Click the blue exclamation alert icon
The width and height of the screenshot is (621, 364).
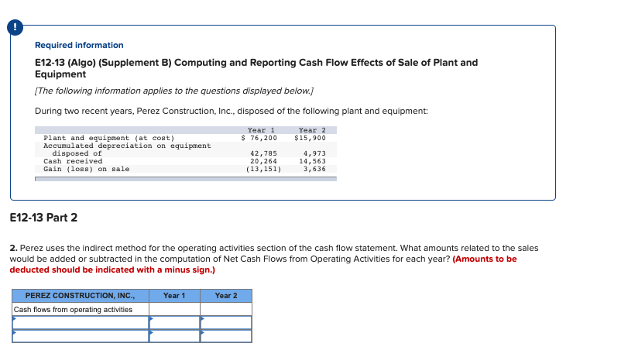(15, 27)
